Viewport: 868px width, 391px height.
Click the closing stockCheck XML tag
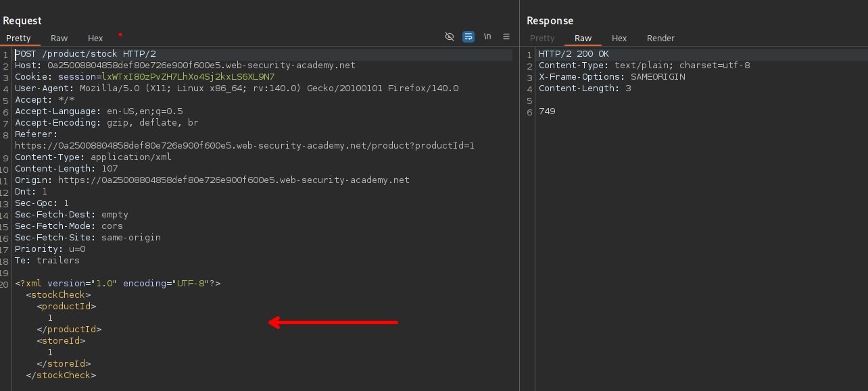pyautogui.click(x=61, y=375)
